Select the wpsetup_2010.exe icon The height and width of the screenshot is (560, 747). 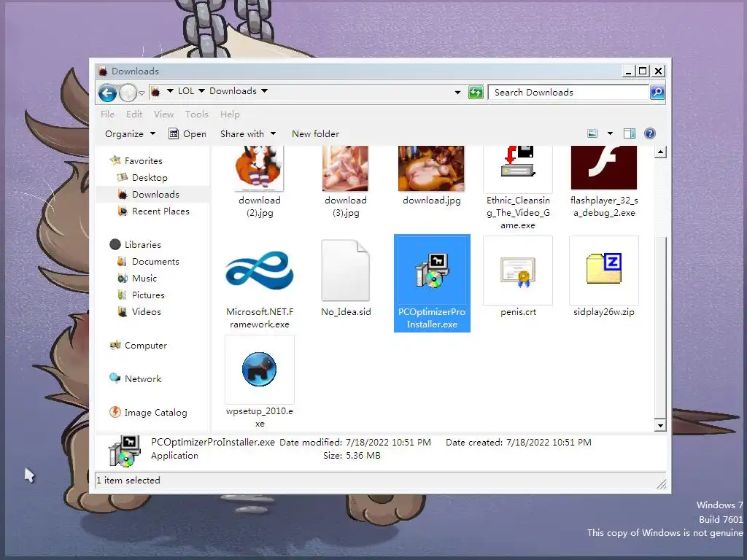[x=259, y=369]
